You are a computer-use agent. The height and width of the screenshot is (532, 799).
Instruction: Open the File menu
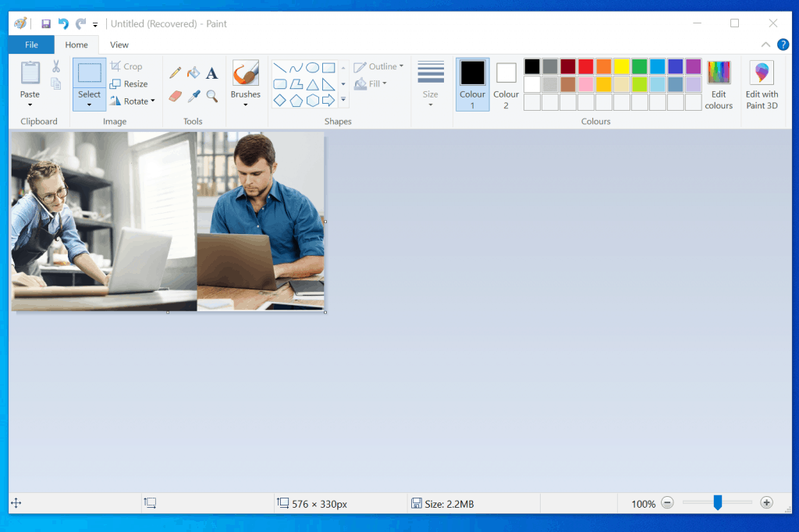(31, 44)
